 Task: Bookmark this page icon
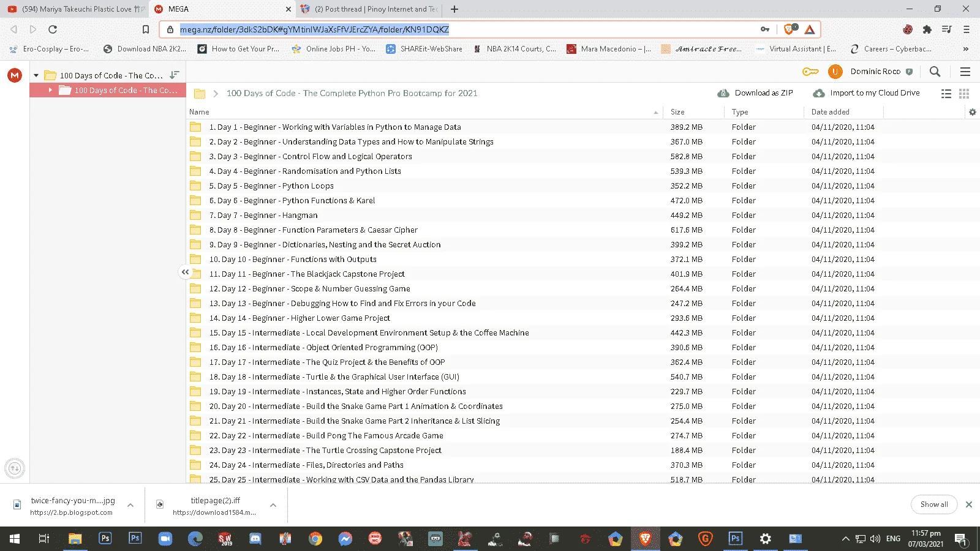(145, 29)
